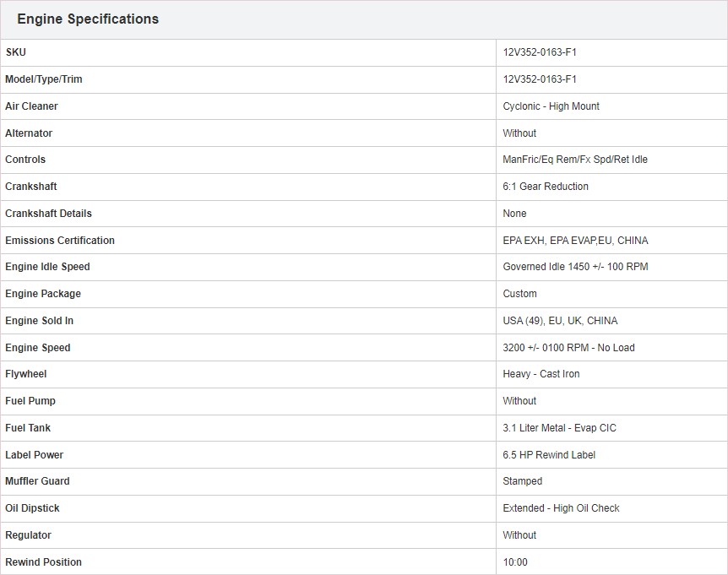The image size is (728, 575).
Task: Click the Engine Specifications heading
Action: click(x=88, y=19)
